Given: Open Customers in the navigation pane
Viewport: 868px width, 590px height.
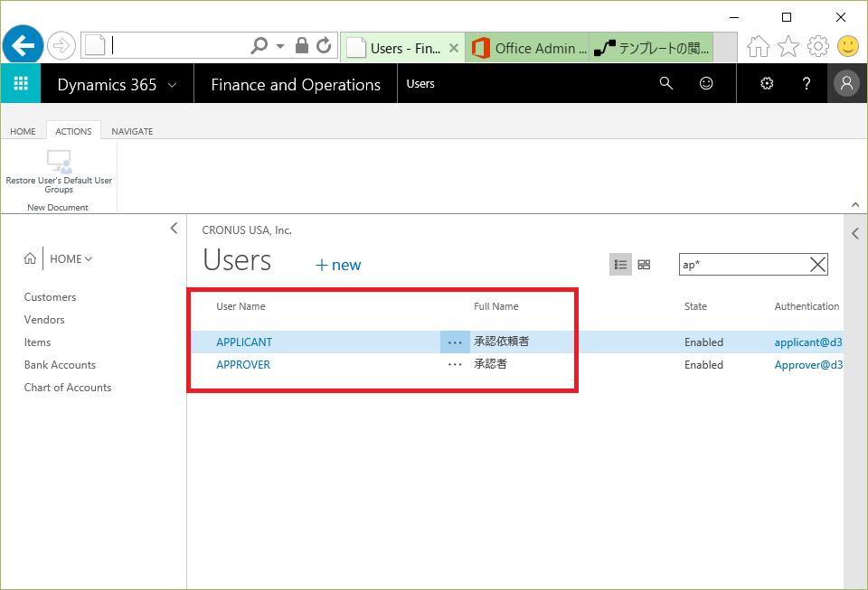Looking at the screenshot, I should 50,297.
